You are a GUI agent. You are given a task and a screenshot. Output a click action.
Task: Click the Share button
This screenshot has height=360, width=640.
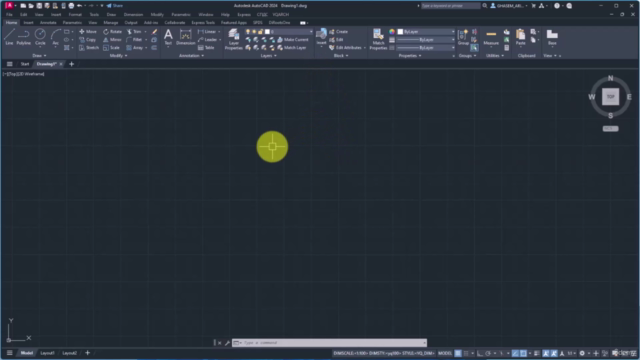(115, 6)
